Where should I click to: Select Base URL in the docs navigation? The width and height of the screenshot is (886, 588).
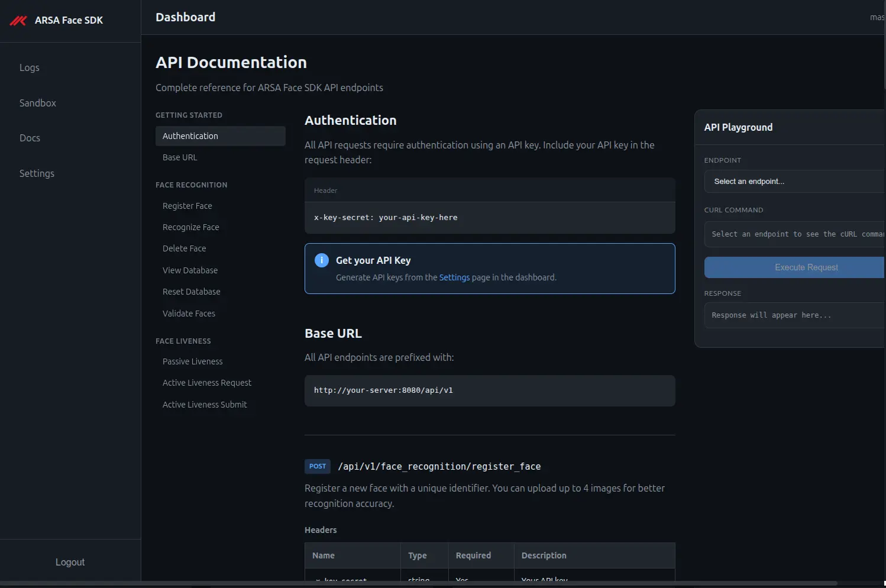tap(180, 157)
